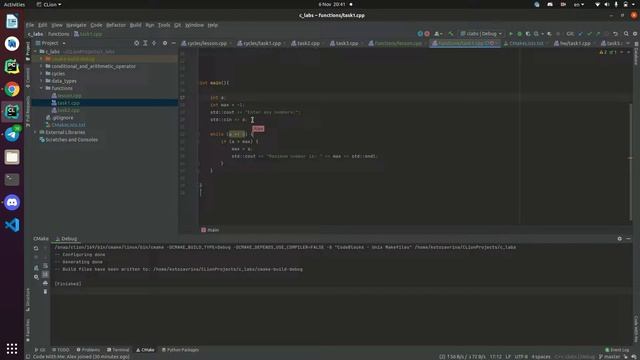Screen dimensions: 640x360
Task: Open the Help menu
Action: pyautogui.click(x=213, y=25)
